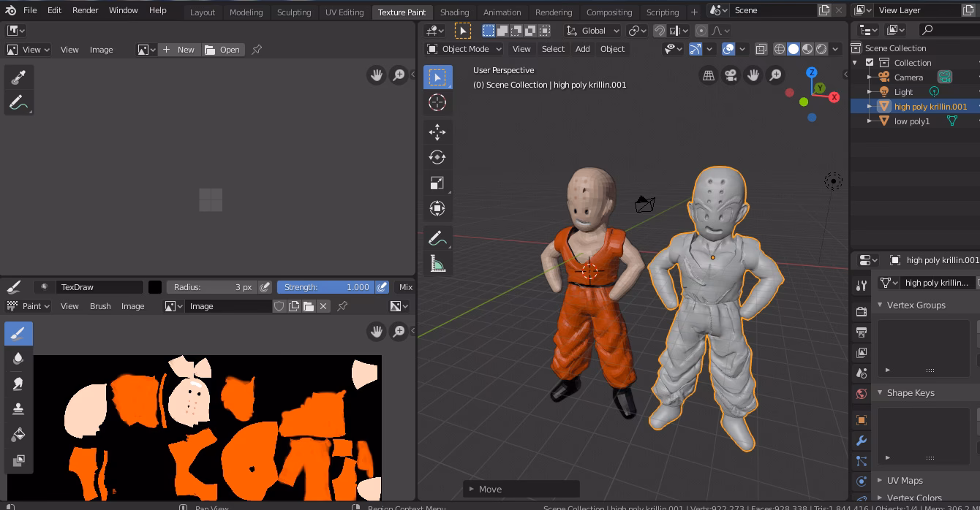Open View mode dropdown in upper image editor
The image size is (980, 510).
click(x=28, y=50)
